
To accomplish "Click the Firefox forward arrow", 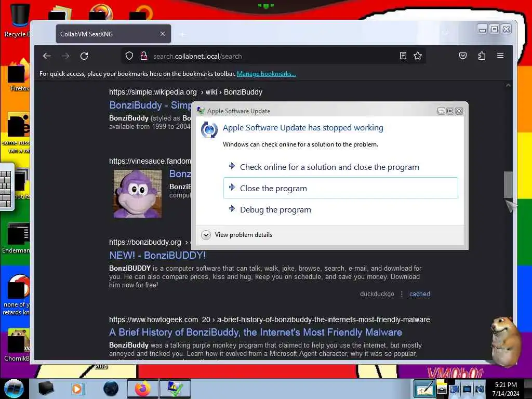I will point(65,56).
